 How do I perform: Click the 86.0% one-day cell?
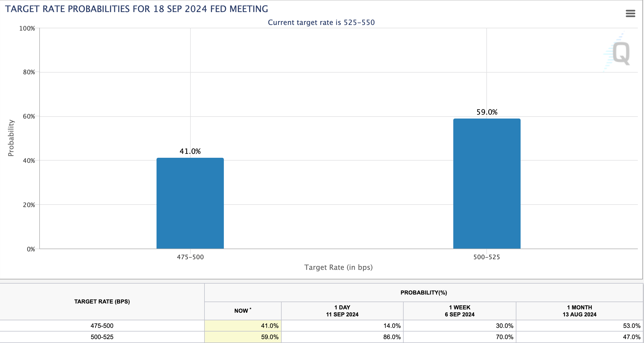(x=342, y=337)
